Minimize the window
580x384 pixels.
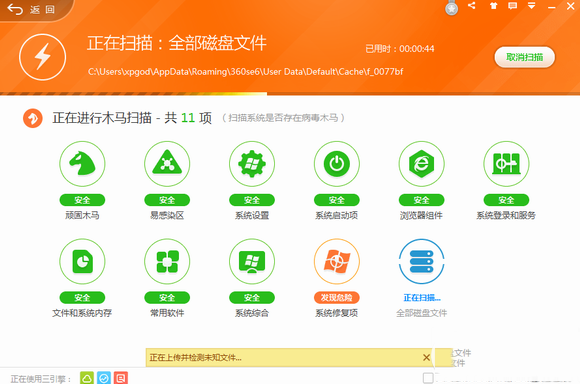[552, 6]
